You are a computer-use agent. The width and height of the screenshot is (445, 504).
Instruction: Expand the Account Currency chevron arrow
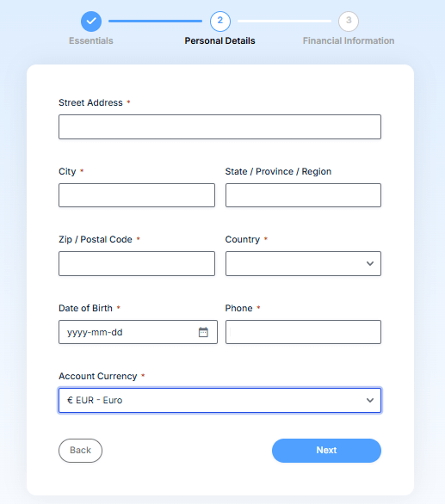point(370,400)
